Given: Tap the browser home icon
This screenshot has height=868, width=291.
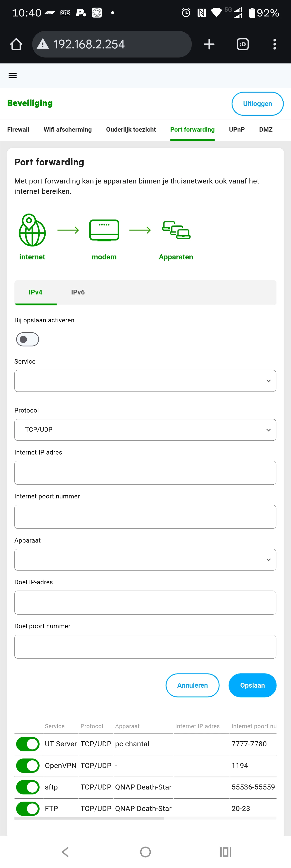Looking at the screenshot, I should tap(16, 44).
